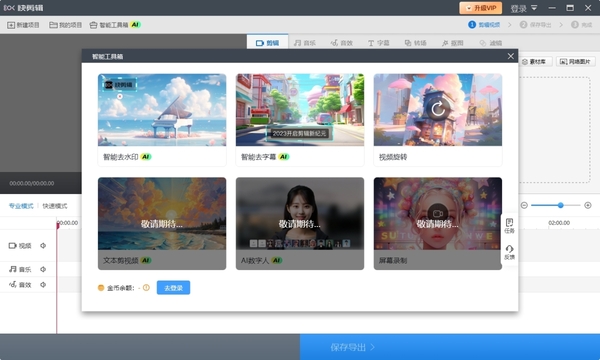Click the 02:00.00 timeline ruler mark
This screenshot has height=360, width=600.
coord(559,223)
